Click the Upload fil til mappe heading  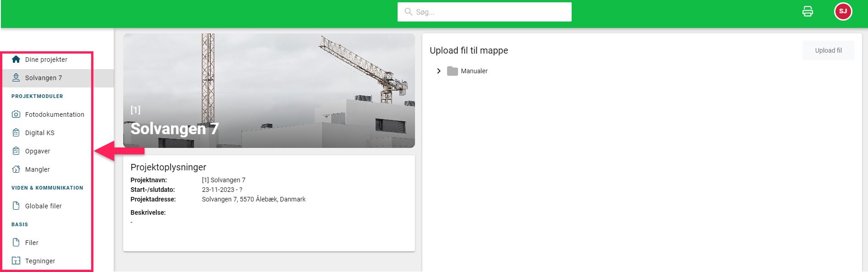point(469,50)
